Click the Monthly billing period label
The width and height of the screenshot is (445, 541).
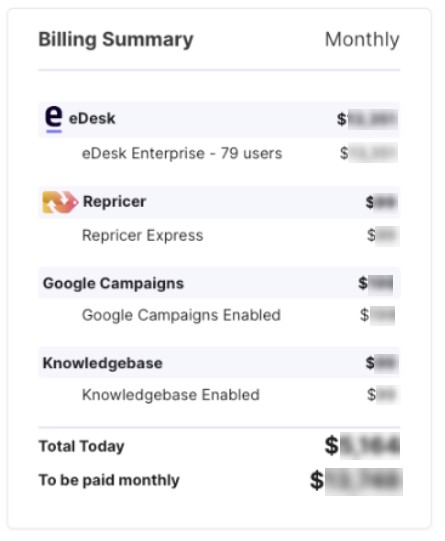point(362,40)
